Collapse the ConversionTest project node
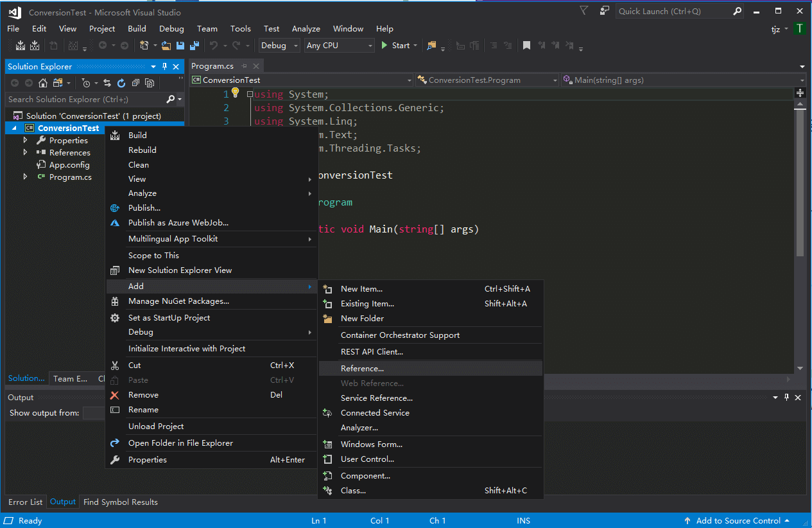 click(14, 128)
